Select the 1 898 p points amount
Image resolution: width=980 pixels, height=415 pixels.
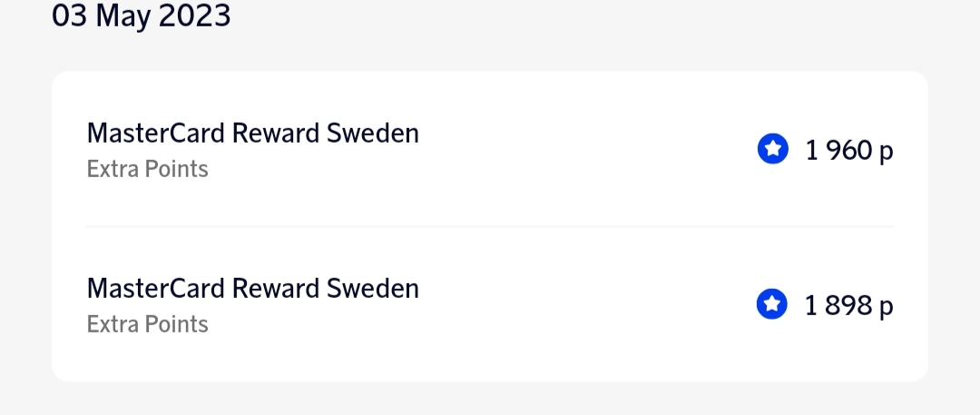pyautogui.click(x=849, y=306)
